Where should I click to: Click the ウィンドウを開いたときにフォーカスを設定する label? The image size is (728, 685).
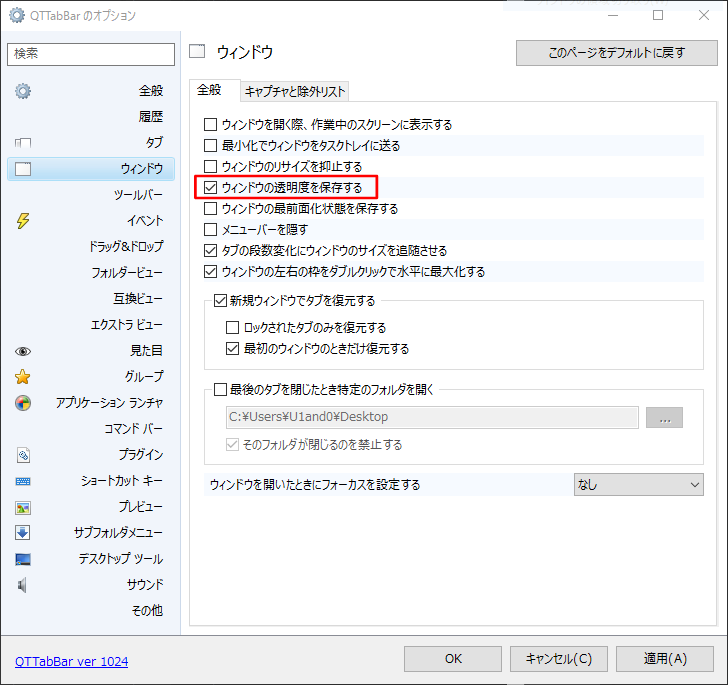(x=315, y=485)
